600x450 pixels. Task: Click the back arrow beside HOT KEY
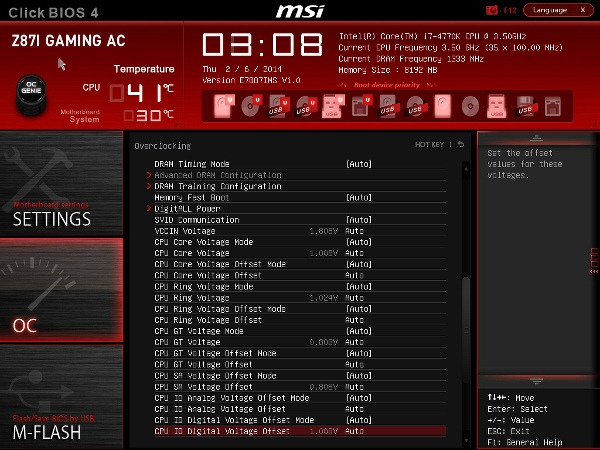461,144
